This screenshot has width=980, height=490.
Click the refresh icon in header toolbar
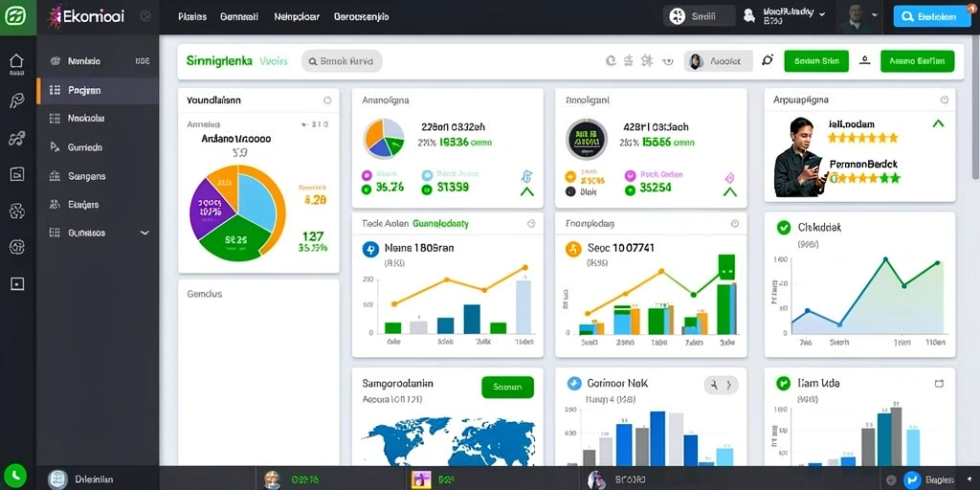[612, 60]
